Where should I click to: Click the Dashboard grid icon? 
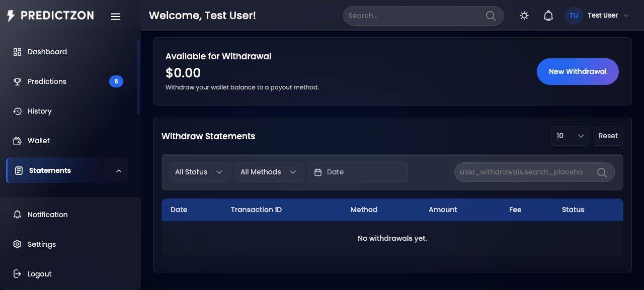[17, 52]
